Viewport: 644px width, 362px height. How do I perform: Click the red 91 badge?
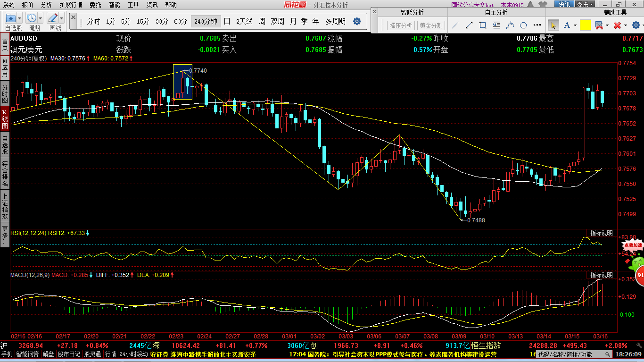640,276
